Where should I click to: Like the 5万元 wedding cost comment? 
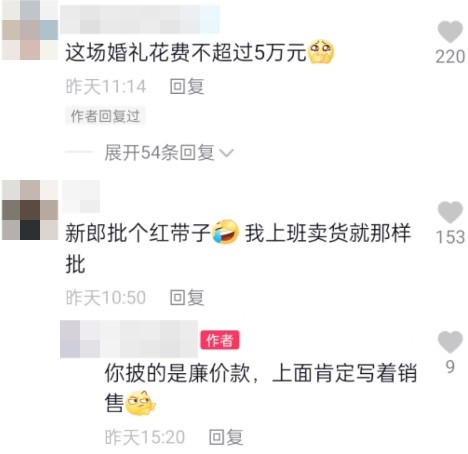450,32
